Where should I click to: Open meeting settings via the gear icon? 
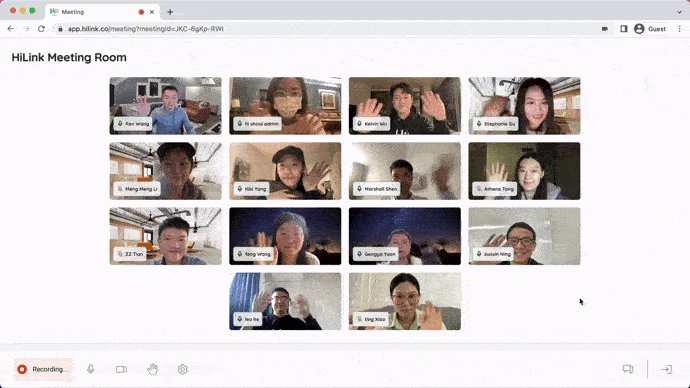click(x=183, y=369)
